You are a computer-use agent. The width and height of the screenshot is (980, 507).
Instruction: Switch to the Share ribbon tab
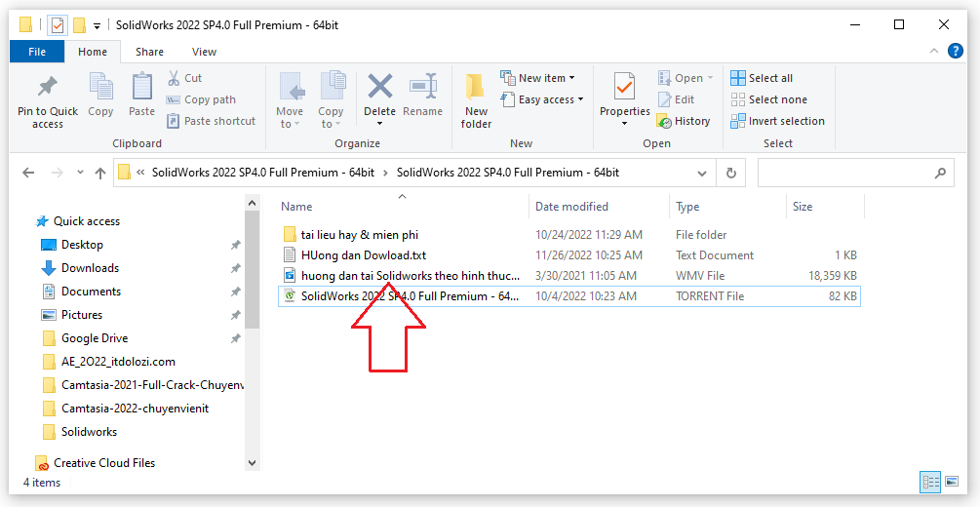(x=149, y=52)
